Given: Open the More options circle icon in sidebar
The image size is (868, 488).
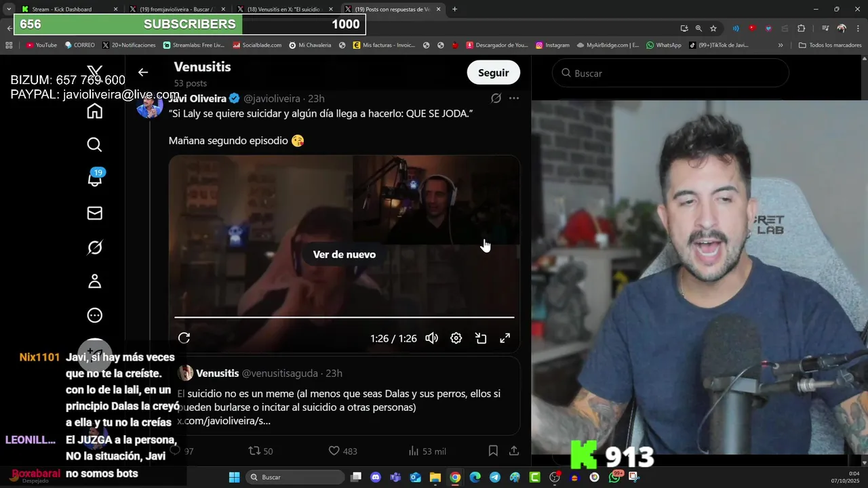Looking at the screenshot, I should tap(95, 315).
